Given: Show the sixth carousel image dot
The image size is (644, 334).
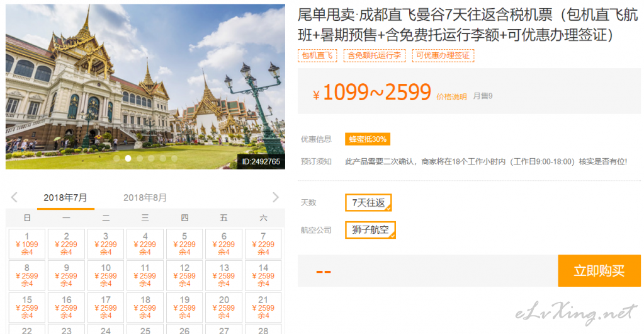Looking at the screenshot, I should [174, 158].
